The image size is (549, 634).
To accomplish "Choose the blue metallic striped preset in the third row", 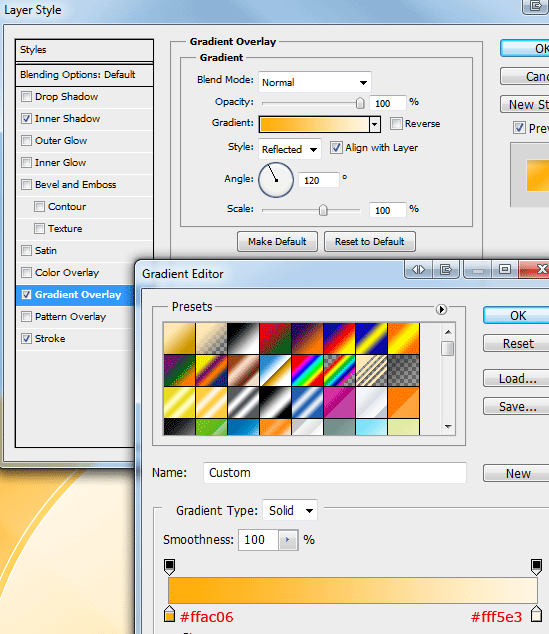I will (x=307, y=402).
